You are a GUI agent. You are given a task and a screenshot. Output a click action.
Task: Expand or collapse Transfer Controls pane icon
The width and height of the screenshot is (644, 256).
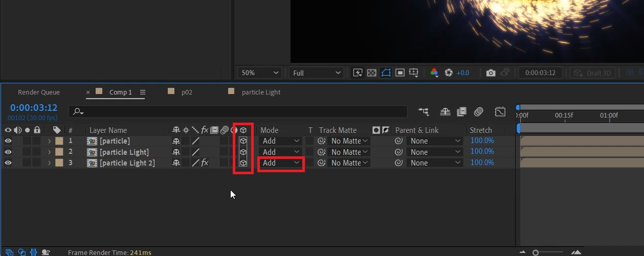pos(22,252)
